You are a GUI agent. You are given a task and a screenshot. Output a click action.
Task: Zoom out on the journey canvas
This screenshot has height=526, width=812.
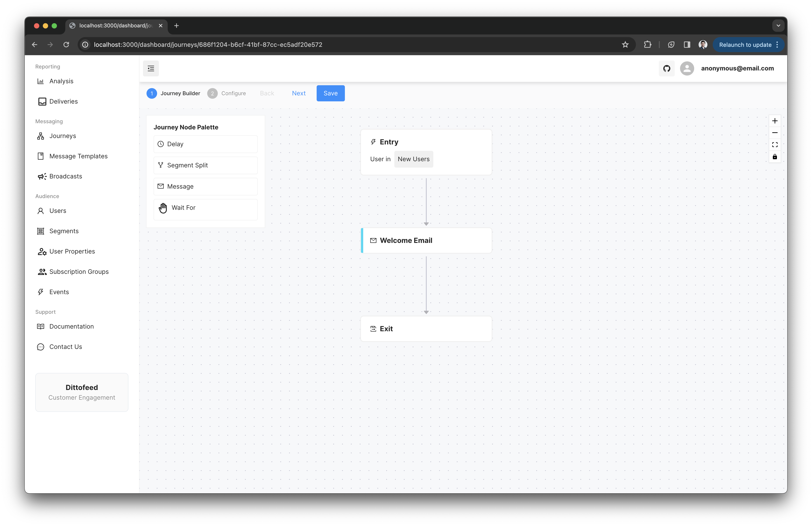pyautogui.click(x=774, y=133)
